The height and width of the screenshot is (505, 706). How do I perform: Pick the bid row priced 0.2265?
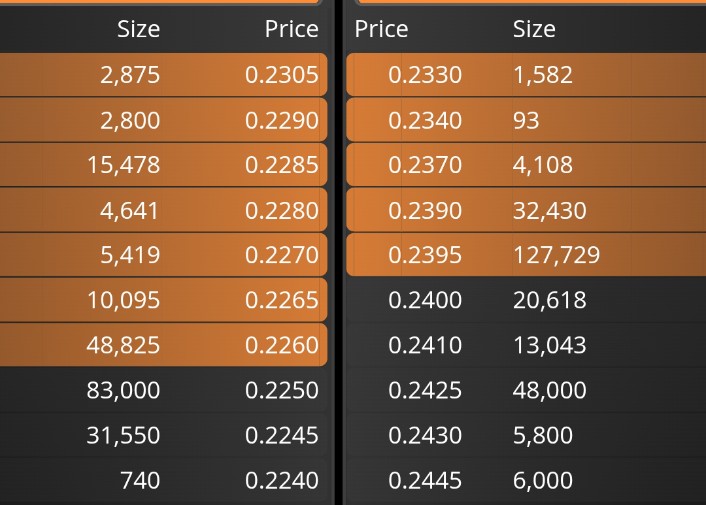point(163,300)
